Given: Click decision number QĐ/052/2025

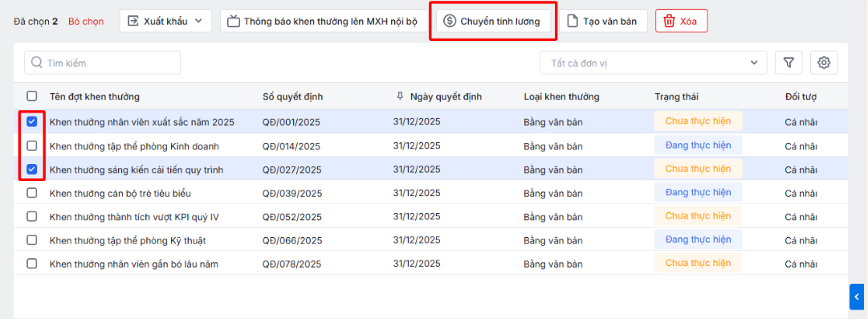Looking at the screenshot, I should 291,217.
